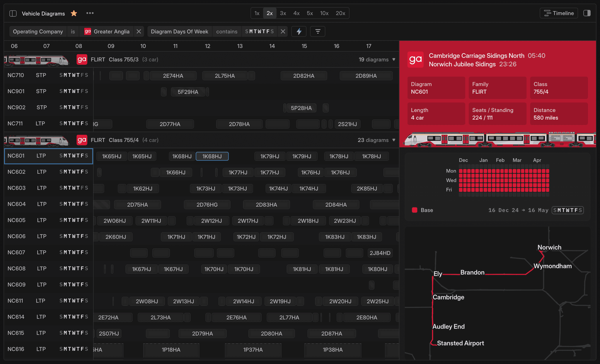Remove the Diagram Days Of Week filter

(x=283, y=31)
